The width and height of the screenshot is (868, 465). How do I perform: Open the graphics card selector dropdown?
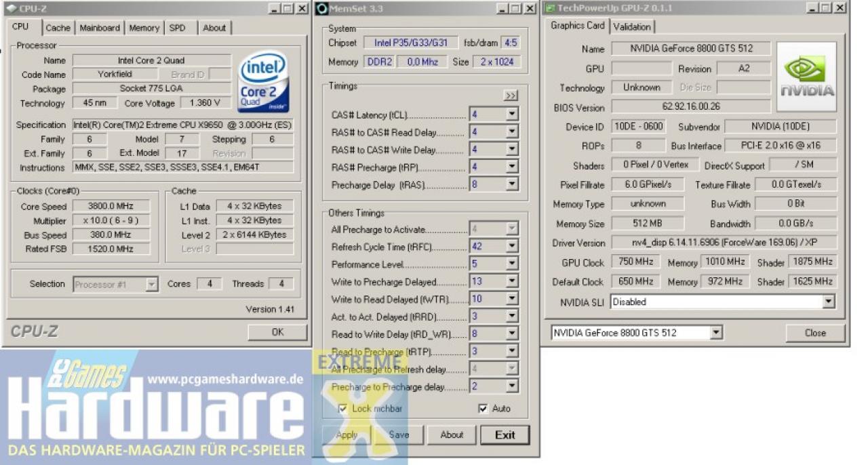717,333
